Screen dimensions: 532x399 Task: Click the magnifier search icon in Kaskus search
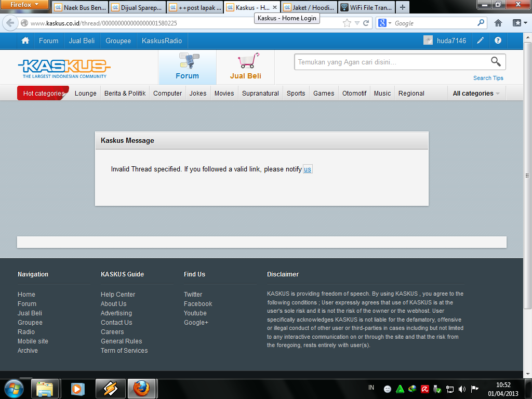pos(496,61)
